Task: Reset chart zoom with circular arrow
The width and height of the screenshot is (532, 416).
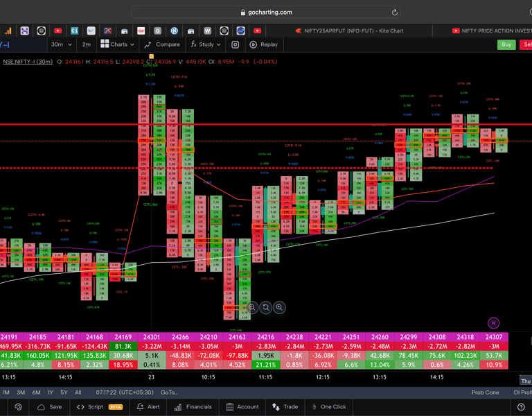Action: point(266,308)
